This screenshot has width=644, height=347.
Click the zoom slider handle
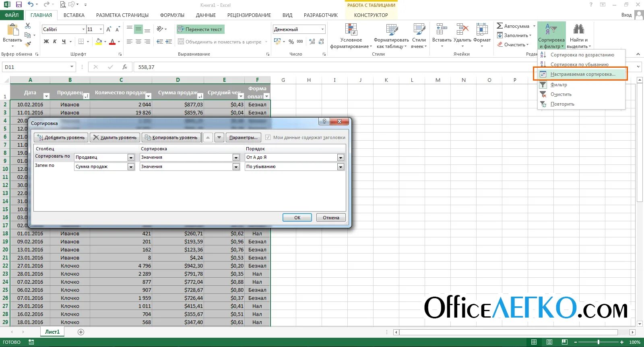point(599,342)
